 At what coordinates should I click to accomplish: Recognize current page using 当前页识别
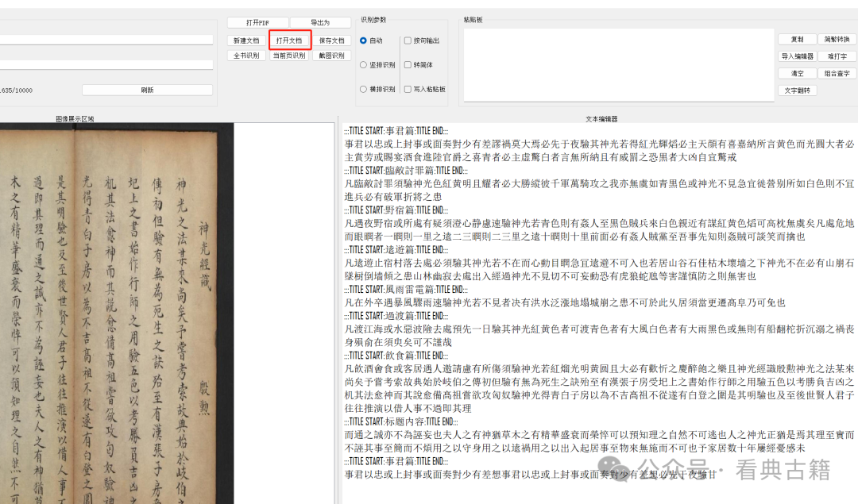coord(288,56)
